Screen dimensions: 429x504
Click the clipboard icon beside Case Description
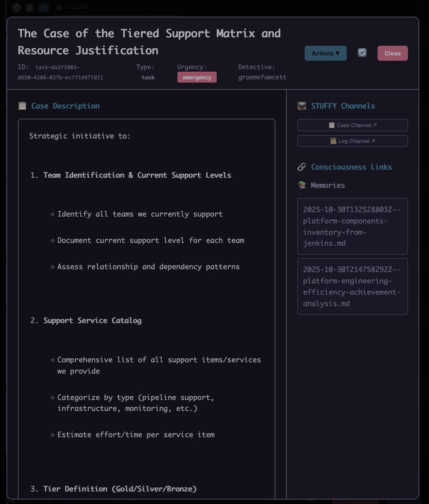point(22,106)
